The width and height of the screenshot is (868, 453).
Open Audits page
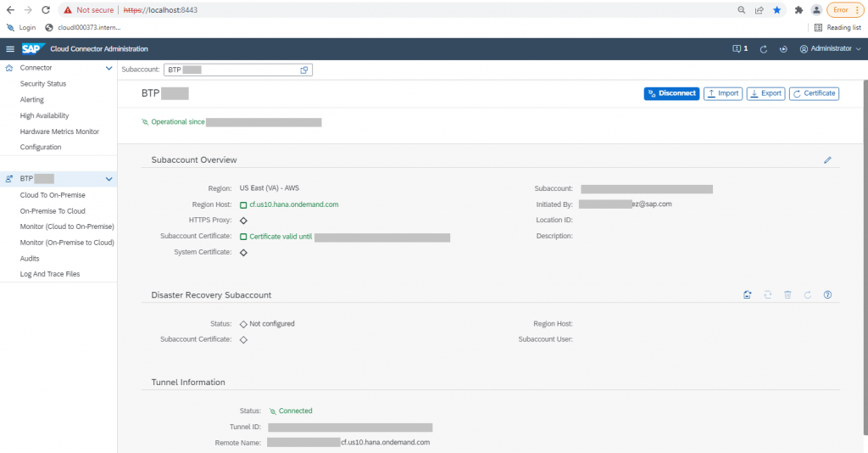(x=30, y=259)
